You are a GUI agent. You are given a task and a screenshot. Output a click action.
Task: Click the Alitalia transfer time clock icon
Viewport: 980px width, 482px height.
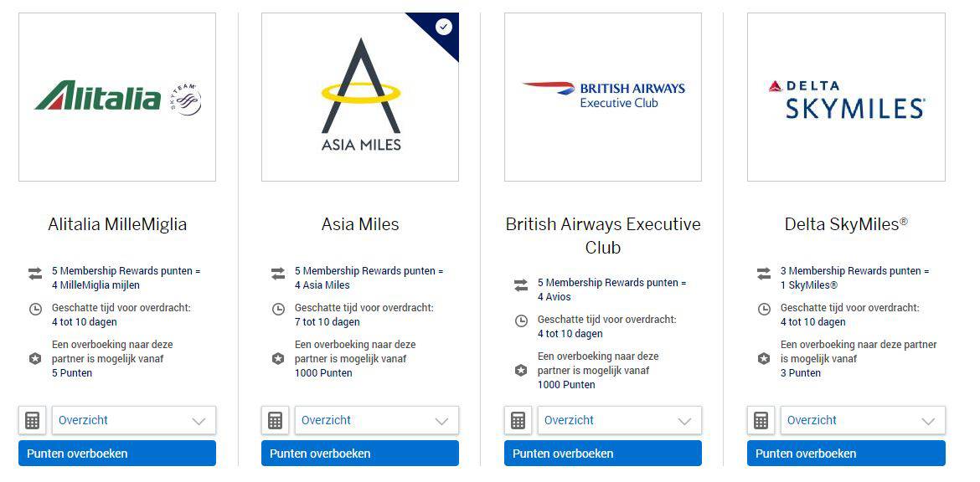pos(35,309)
